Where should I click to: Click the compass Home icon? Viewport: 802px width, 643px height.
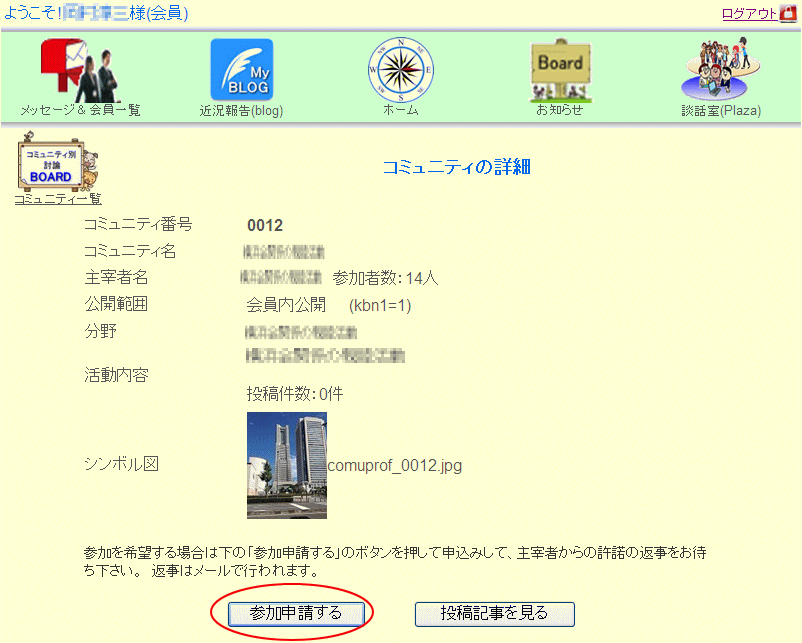[400, 68]
